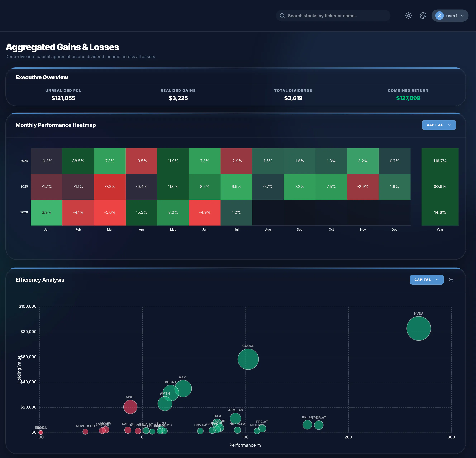Screen dimensions: 476x458
Task: Click the -4.9% June 2026 cell
Action: click(205, 212)
